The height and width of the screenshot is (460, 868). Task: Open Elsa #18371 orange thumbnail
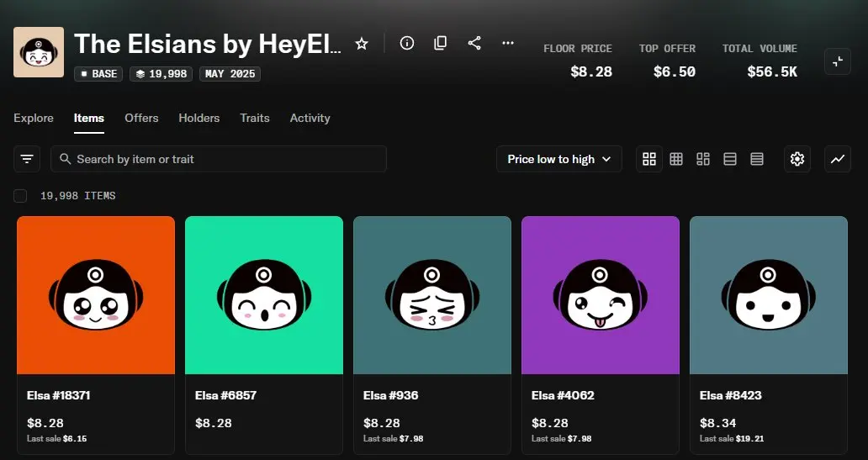click(x=96, y=295)
